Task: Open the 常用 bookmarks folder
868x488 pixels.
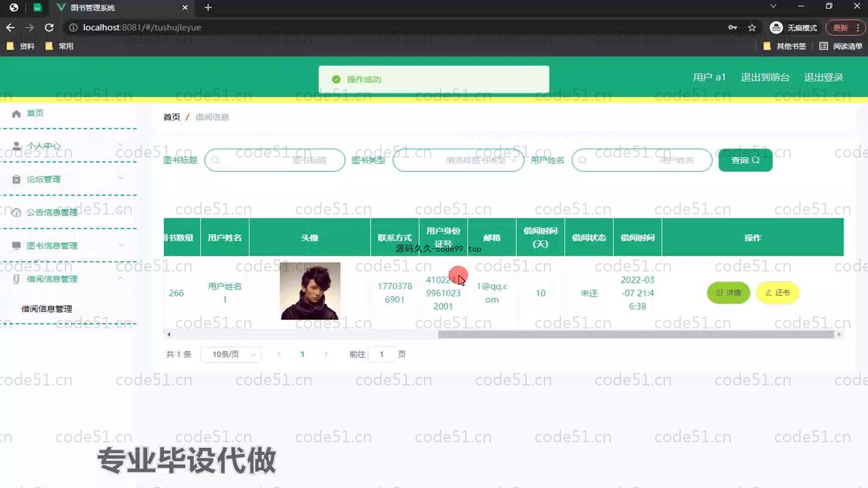Action: 59,46
